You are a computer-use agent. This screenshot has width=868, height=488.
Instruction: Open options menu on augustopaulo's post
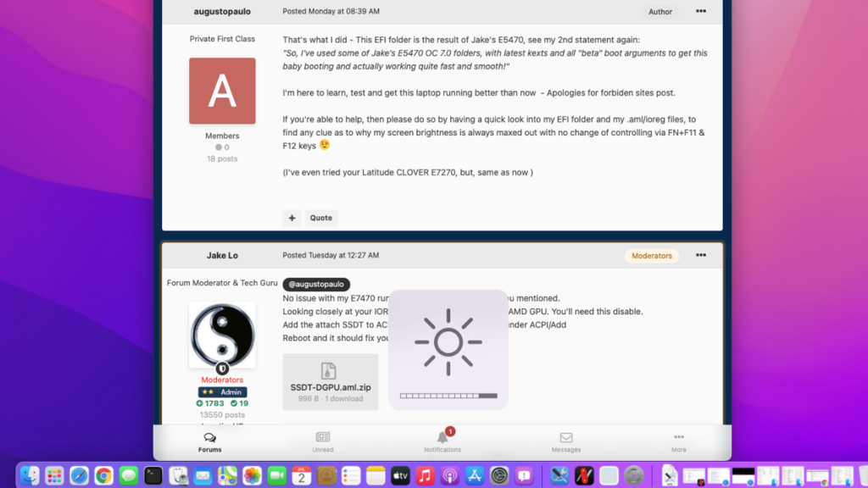[x=701, y=11]
